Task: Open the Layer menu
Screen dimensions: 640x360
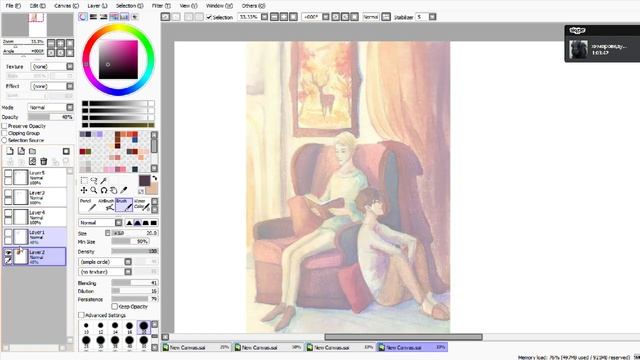Action: coord(97,6)
